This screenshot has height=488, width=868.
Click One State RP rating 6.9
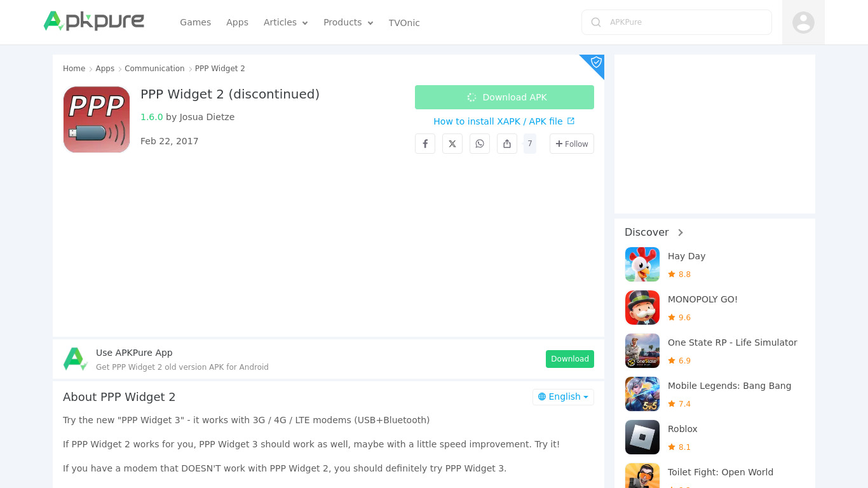679,361
